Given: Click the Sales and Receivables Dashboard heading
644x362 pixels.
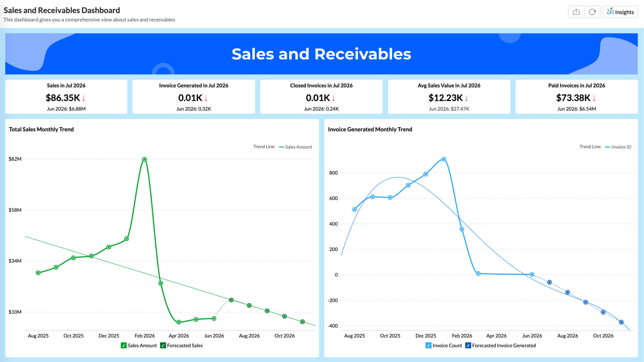Looking at the screenshot, I should click(x=62, y=10).
